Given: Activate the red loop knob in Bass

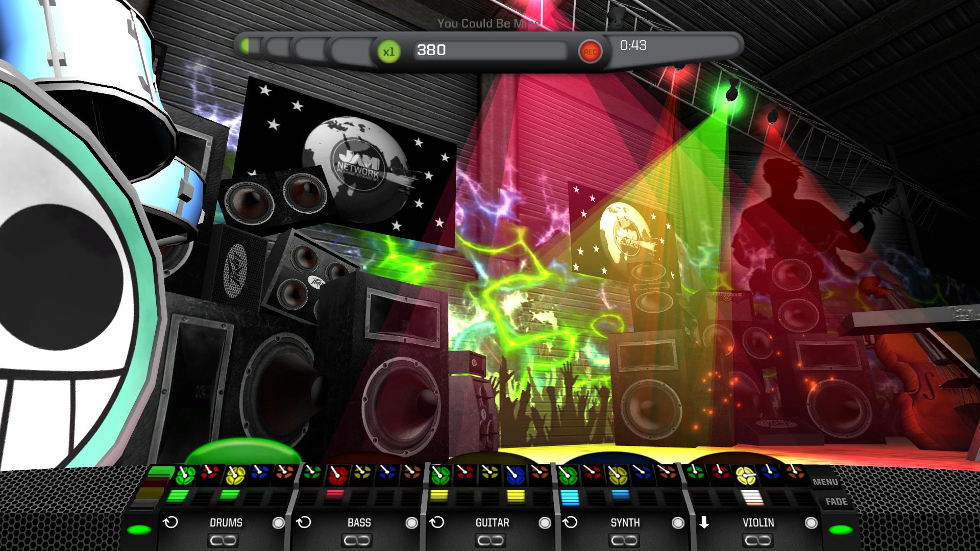Looking at the screenshot, I should click(x=337, y=475).
